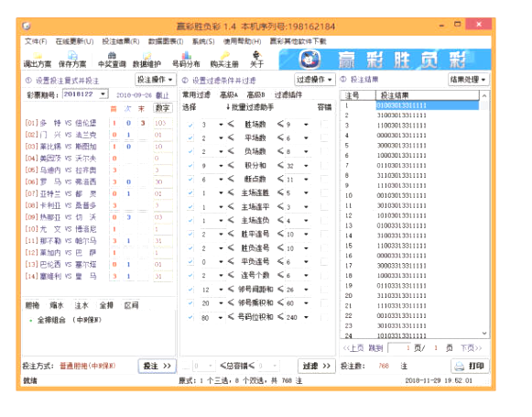
Task: Open the 胜场数 minimum value dropdown
Action: [221, 125]
